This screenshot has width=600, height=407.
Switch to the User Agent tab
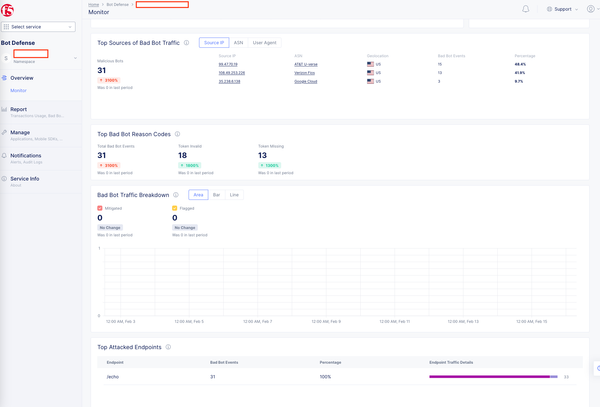pos(264,43)
